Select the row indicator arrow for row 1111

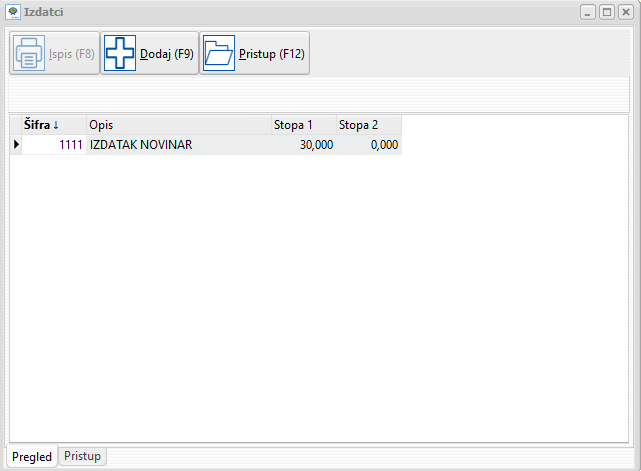[16, 144]
